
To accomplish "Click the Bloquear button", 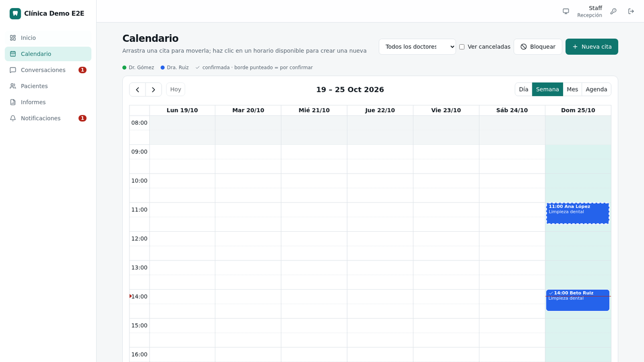I will pos(538,47).
